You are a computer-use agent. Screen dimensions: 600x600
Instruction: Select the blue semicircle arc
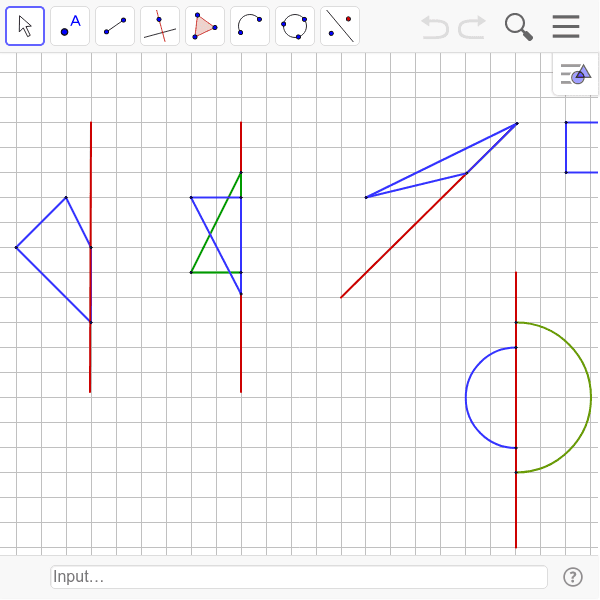click(466, 398)
